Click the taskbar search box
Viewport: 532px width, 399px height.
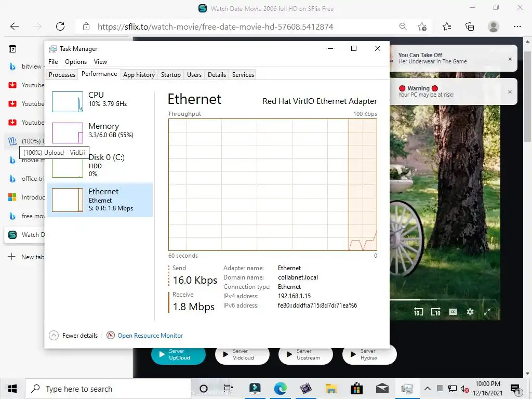tap(108, 389)
